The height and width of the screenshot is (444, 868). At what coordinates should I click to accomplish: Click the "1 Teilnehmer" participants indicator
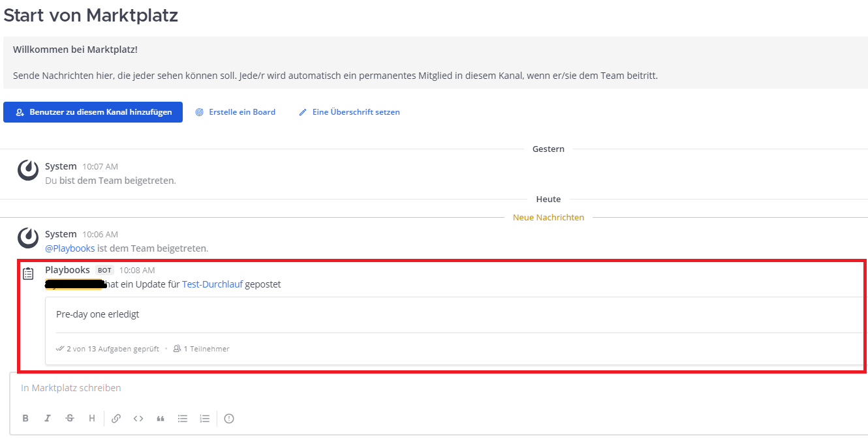tap(201, 349)
